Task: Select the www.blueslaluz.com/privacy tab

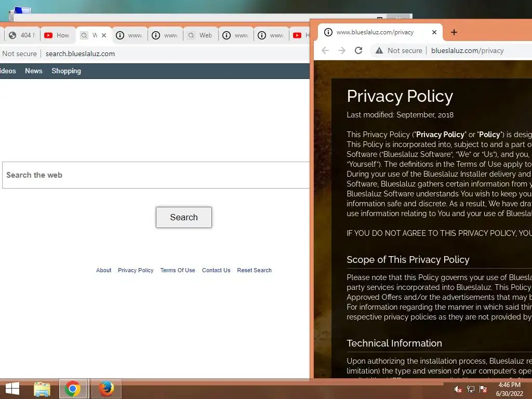Action: (380, 32)
